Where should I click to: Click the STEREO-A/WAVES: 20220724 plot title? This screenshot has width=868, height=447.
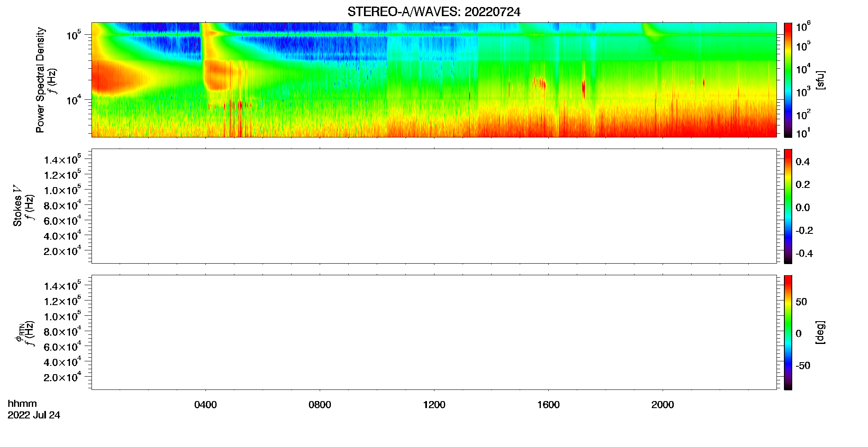coord(434,12)
